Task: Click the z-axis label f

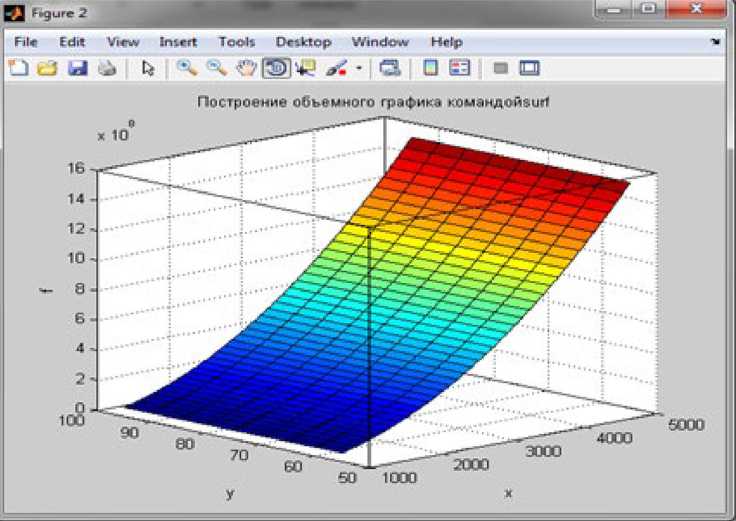Action: pos(46,291)
